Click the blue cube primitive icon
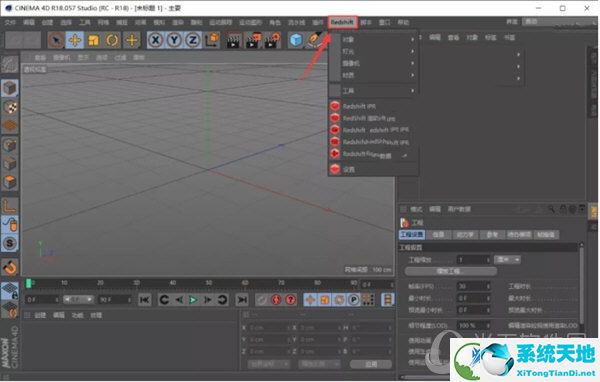The image size is (600, 382). click(x=296, y=40)
